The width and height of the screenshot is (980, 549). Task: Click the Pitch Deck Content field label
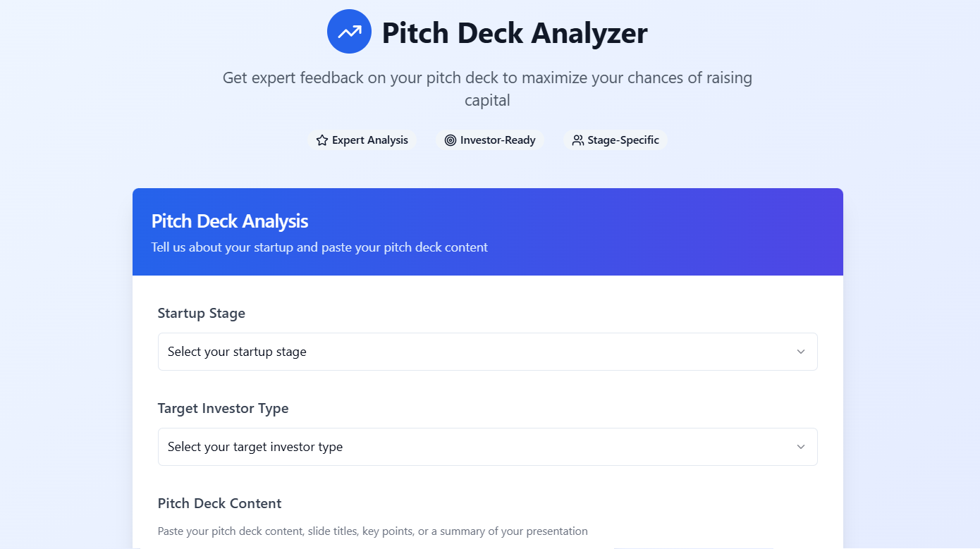(x=219, y=504)
